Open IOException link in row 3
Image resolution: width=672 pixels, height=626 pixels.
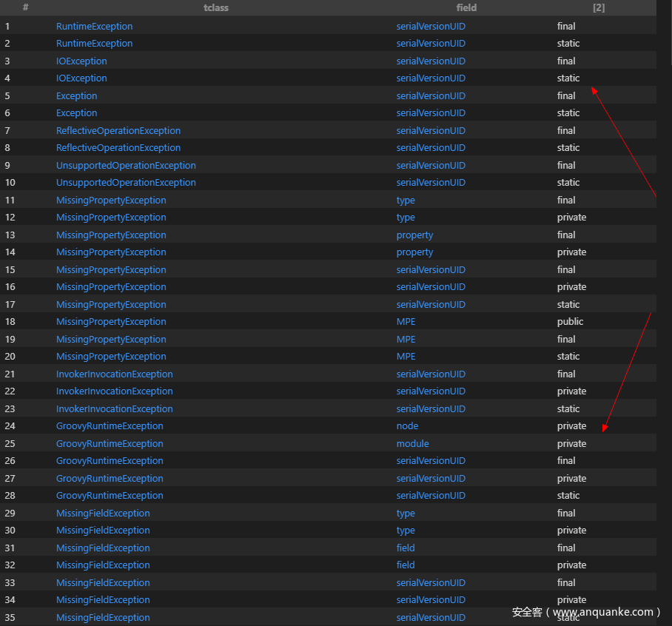point(81,61)
